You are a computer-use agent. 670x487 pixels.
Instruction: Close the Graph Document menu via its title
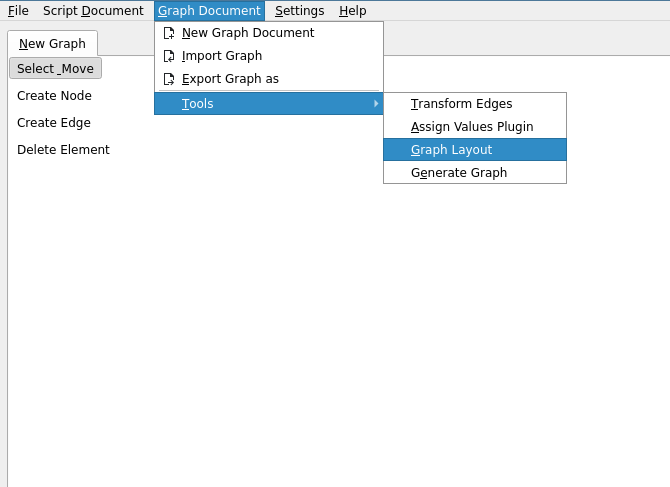[209, 11]
